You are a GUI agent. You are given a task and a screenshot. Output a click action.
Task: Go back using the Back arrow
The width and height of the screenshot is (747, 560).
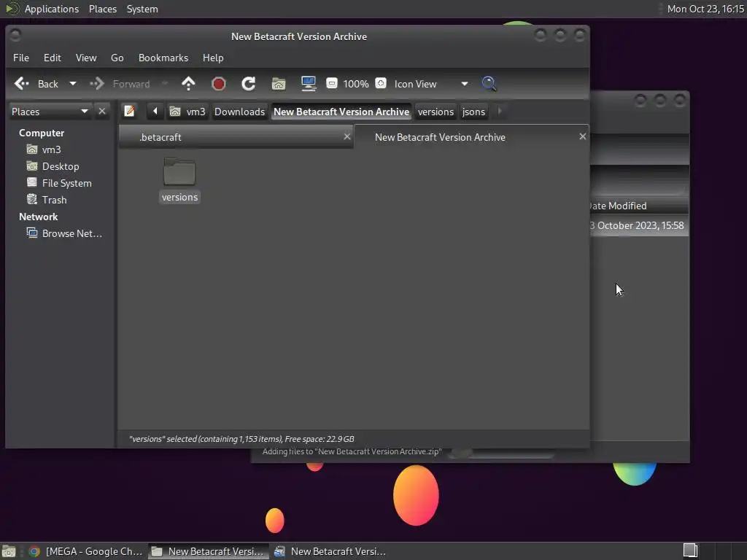tap(36, 84)
